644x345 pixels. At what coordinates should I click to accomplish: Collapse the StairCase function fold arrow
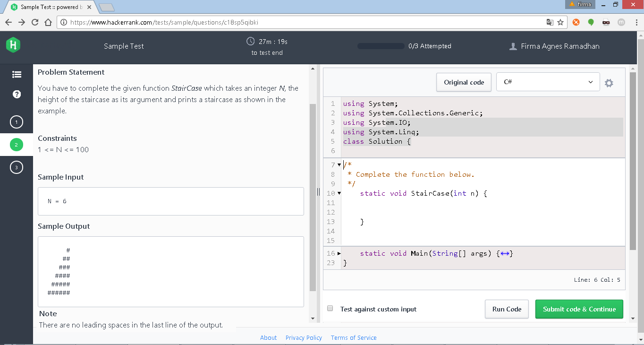(339, 193)
